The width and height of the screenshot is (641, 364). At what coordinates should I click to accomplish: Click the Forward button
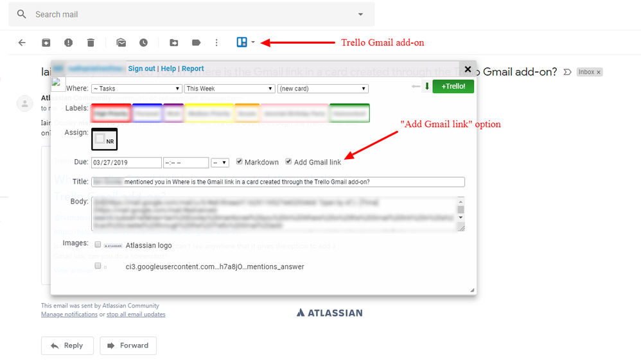(x=128, y=345)
